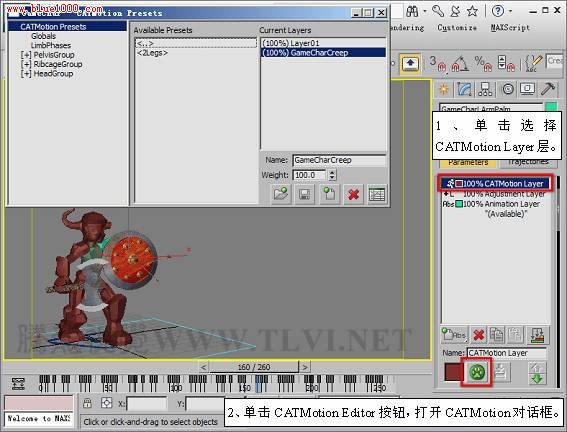Expand the RibcageGroup tree node
The height and width of the screenshot is (432, 567).
pos(26,64)
